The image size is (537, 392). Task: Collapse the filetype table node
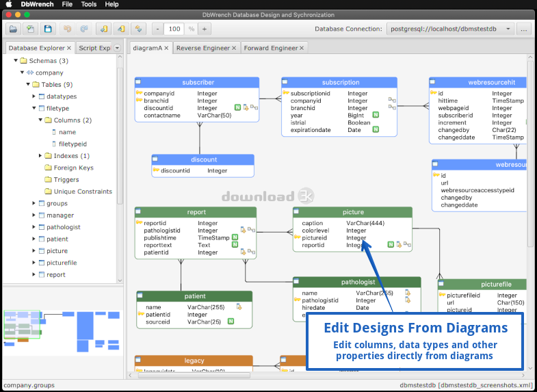[x=34, y=108]
